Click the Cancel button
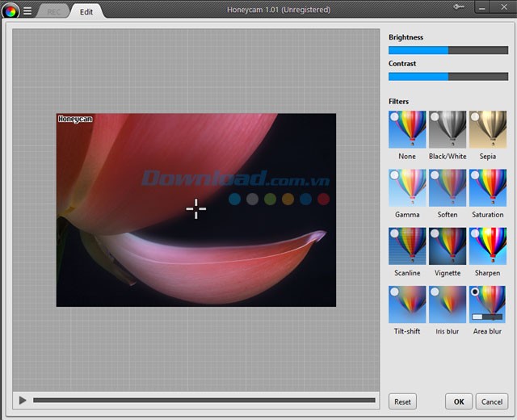 [492, 401]
